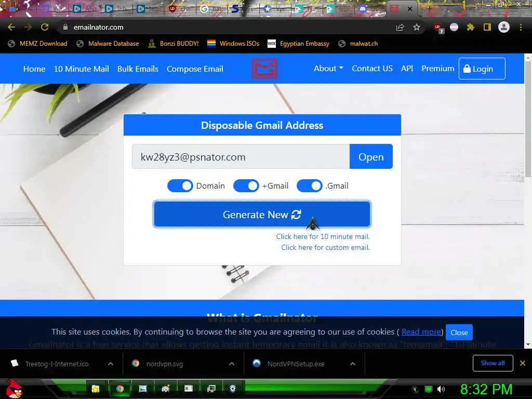Open the Chrome profile avatar
The width and height of the screenshot is (532, 399).
(x=504, y=27)
